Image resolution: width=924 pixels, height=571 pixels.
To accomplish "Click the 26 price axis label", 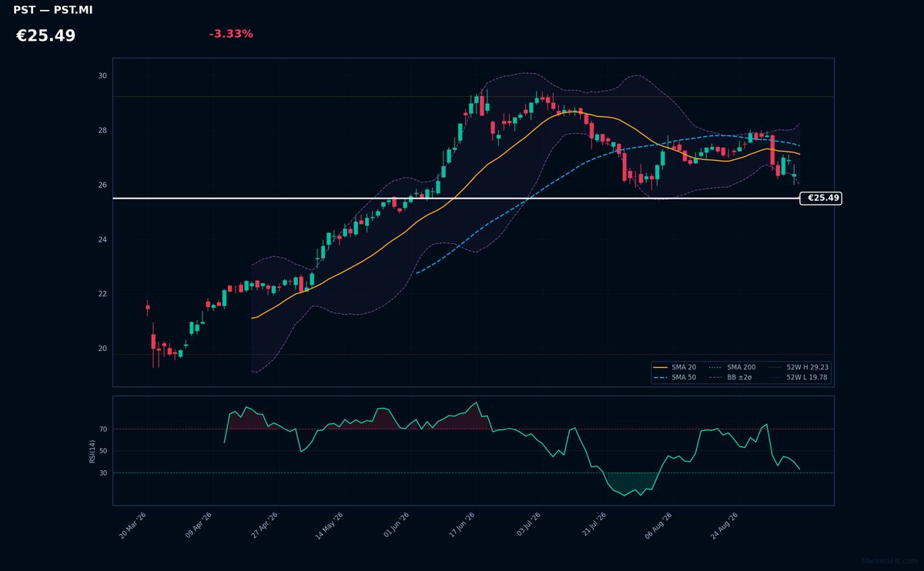I will 102,185.
